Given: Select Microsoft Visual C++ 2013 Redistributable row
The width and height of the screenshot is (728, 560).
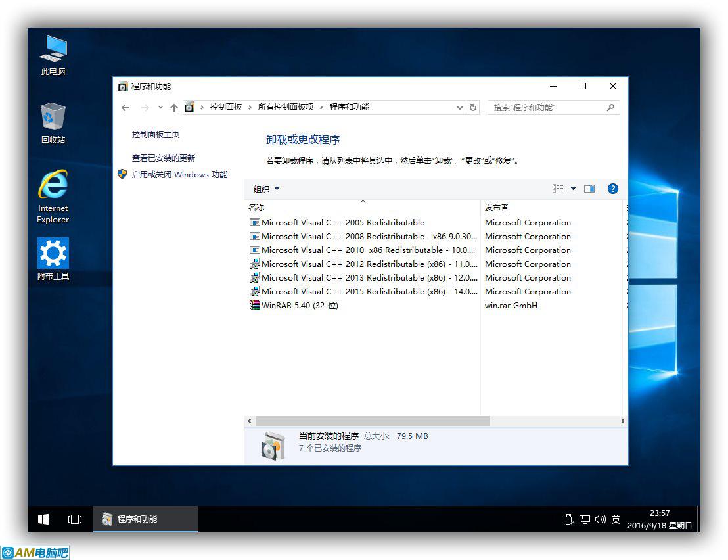Looking at the screenshot, I should click(363, 277).
